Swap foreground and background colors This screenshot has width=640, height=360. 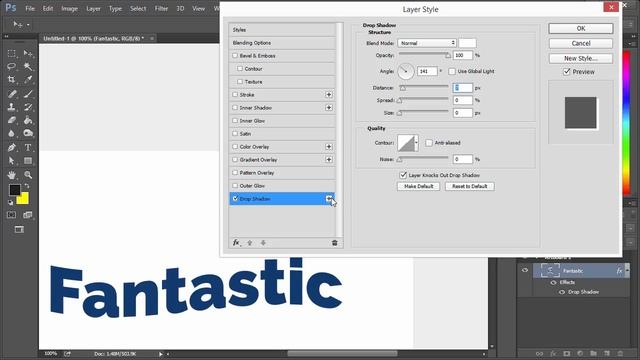click(x=27, y=186)
